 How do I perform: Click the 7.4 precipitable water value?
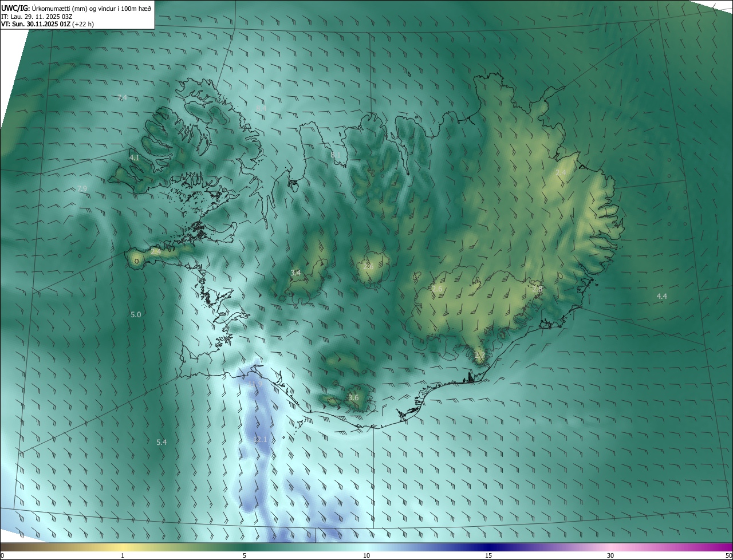[x=122, y=98]
